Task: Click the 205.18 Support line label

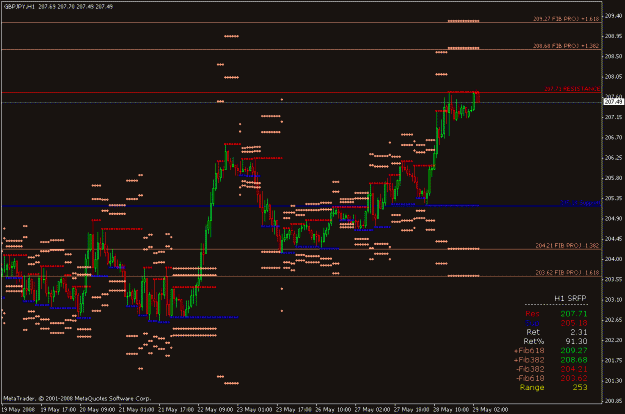Action: [x=580, y=203]
